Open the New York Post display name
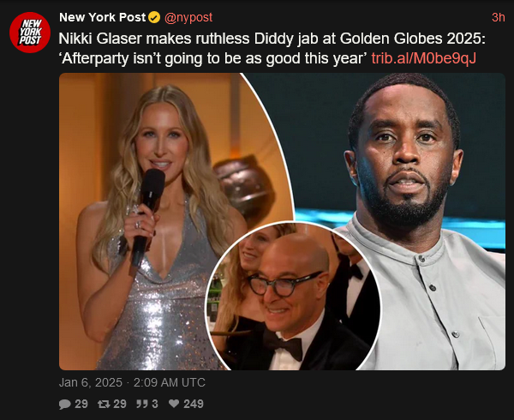 pos(102,17)
